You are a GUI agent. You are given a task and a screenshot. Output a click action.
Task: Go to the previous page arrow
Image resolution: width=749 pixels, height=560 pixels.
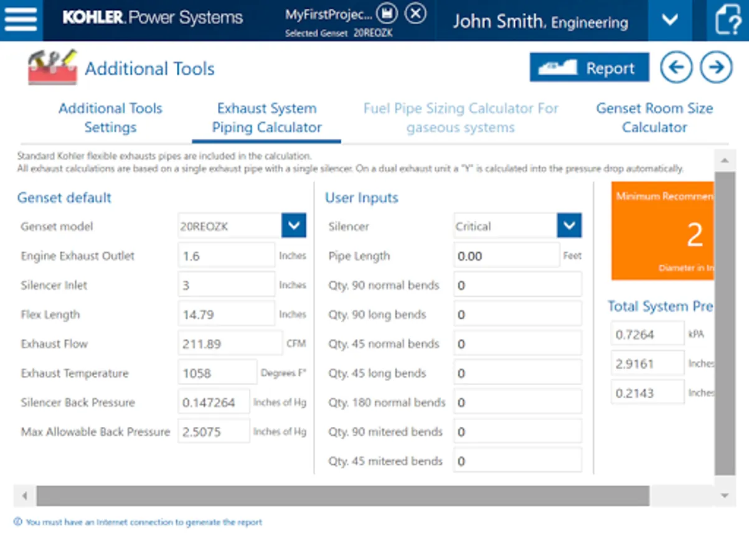pos(677,67)
